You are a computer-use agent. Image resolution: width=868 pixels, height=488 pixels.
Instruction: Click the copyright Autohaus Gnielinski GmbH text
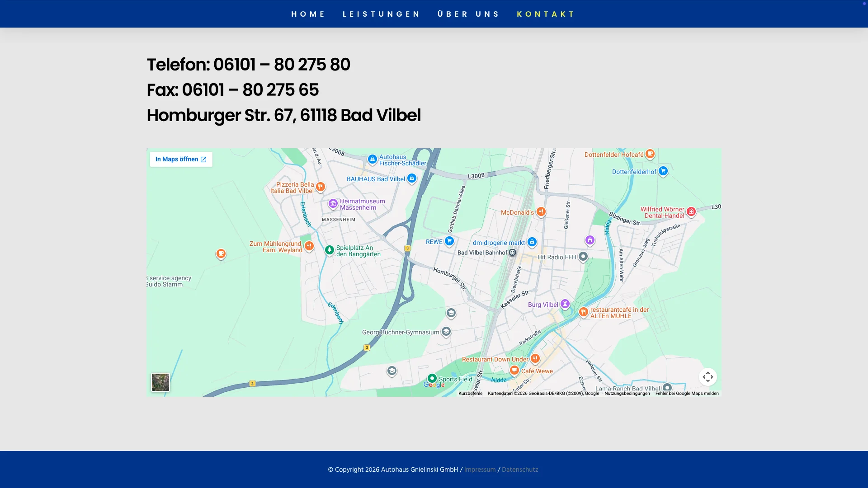pos(393,470)
